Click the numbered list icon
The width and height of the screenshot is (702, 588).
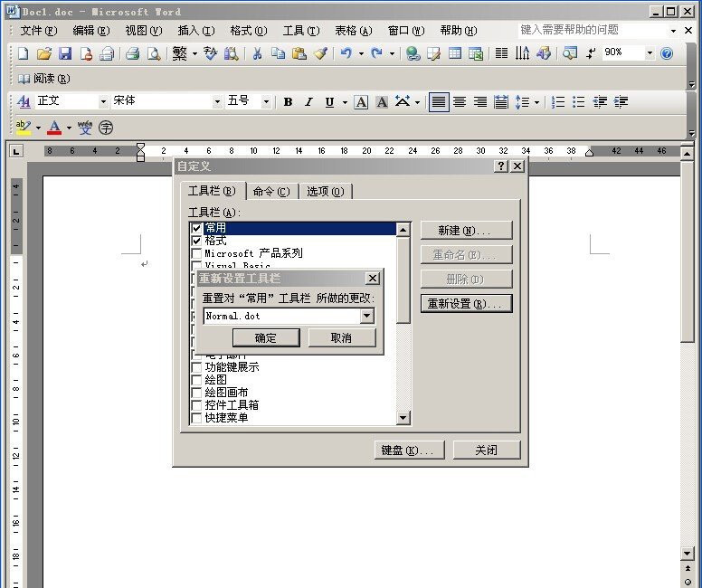pos(558,102)
